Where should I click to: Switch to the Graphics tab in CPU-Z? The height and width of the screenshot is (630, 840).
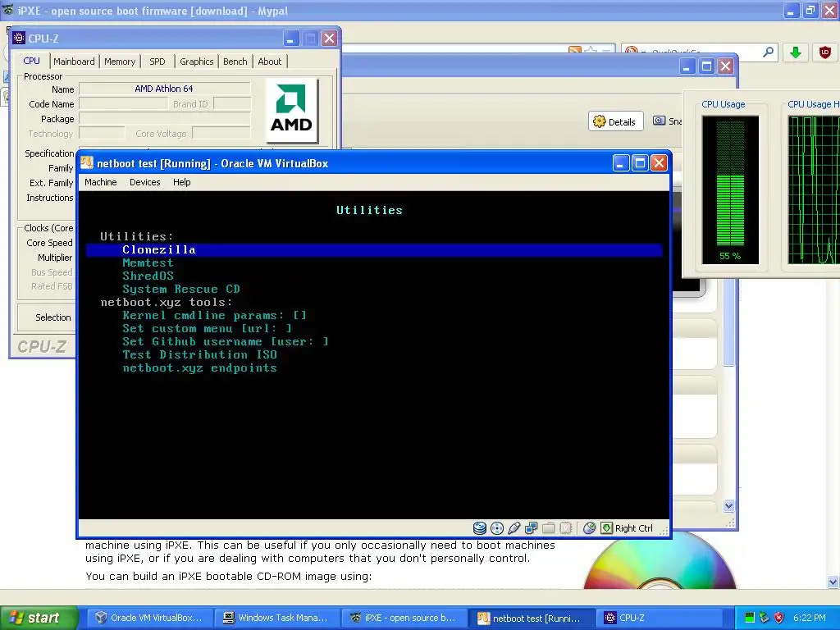tap(197, 62)
